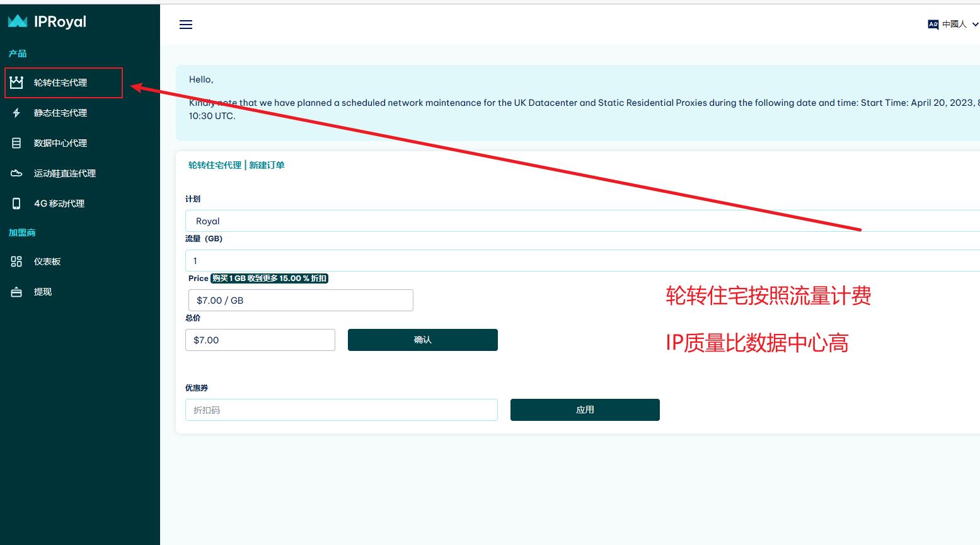Viewport: 980px width, 545px height.
Task: Click the 应用 apply coupon button
Action: [585, 410]
